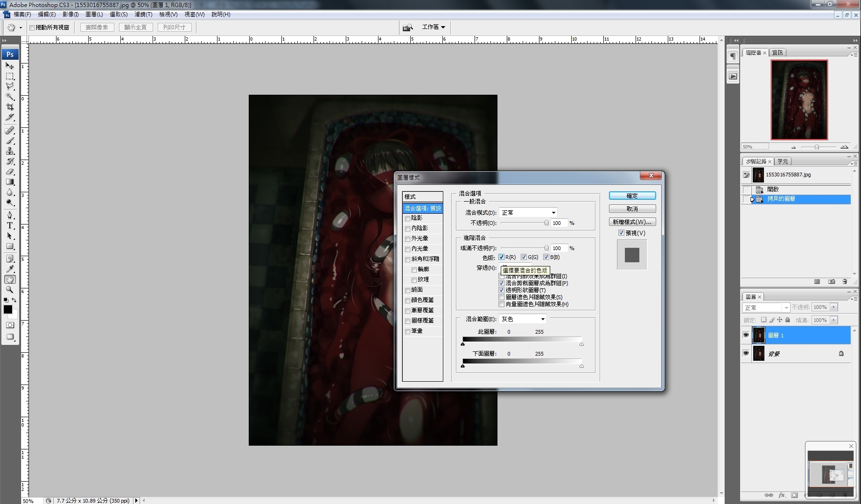
Task: Select the Zoom magnifier tool
Action: pyautogui.click(x=10, y=289)
